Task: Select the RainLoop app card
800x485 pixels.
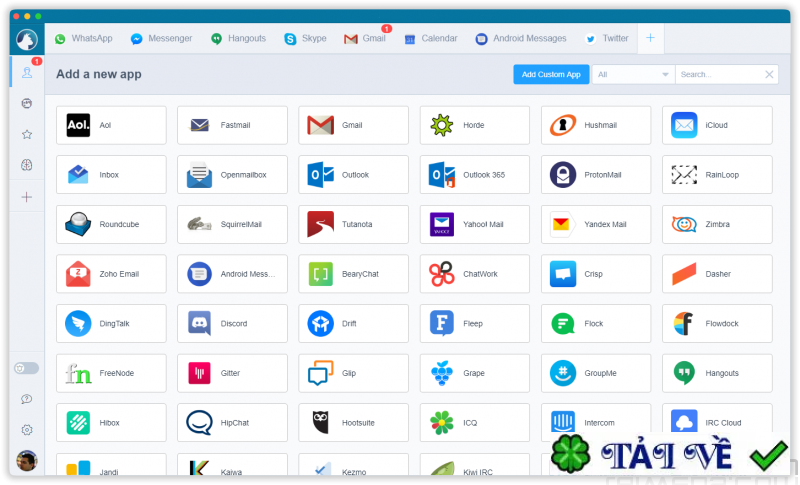Action: coord(717,174)
